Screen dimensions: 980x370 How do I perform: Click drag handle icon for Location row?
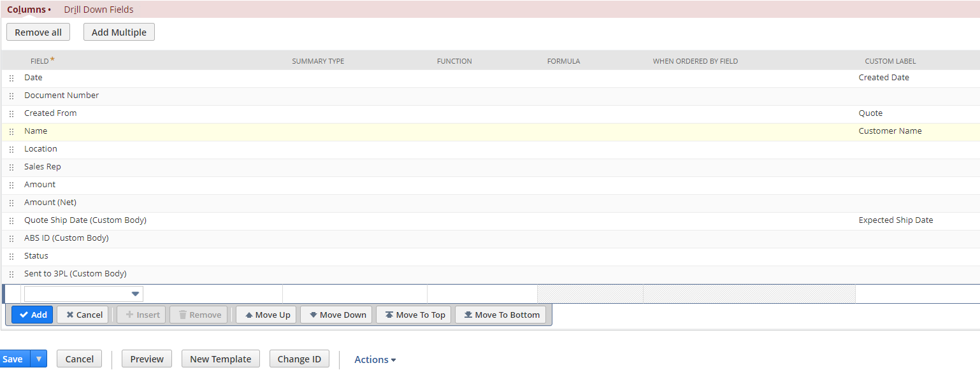point(11,150)
